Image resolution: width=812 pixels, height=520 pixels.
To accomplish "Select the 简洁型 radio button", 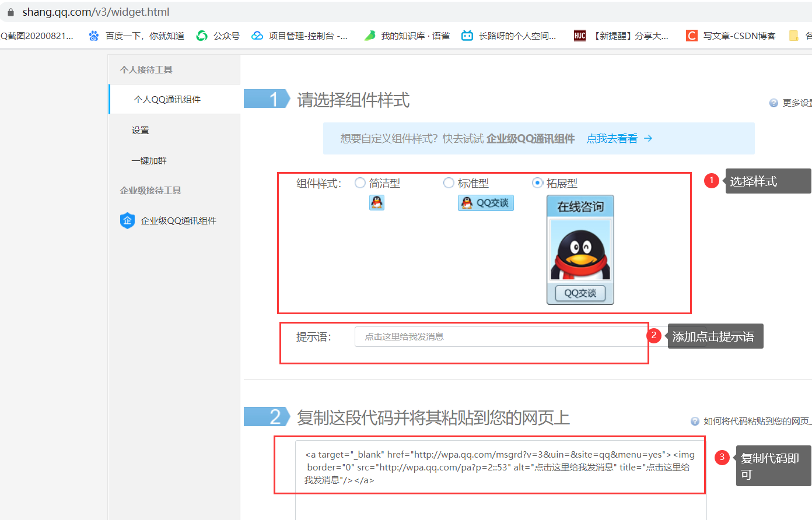I will [360, 183].
